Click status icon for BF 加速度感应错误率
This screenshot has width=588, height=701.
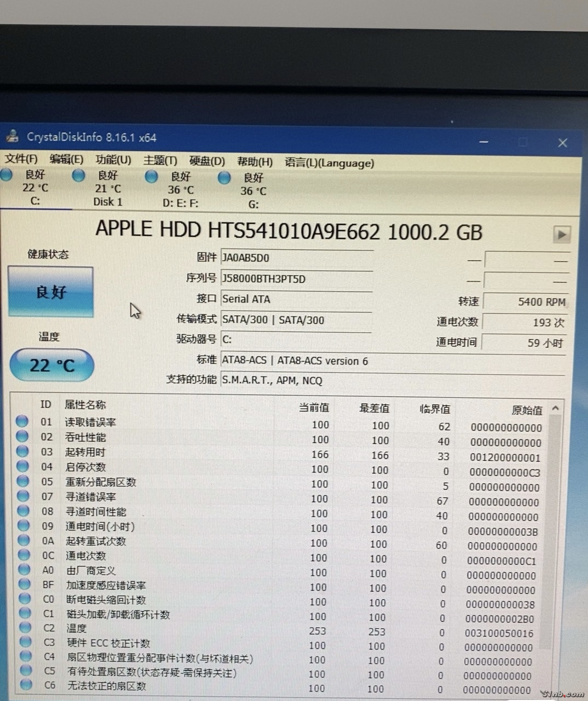(25, 584)
